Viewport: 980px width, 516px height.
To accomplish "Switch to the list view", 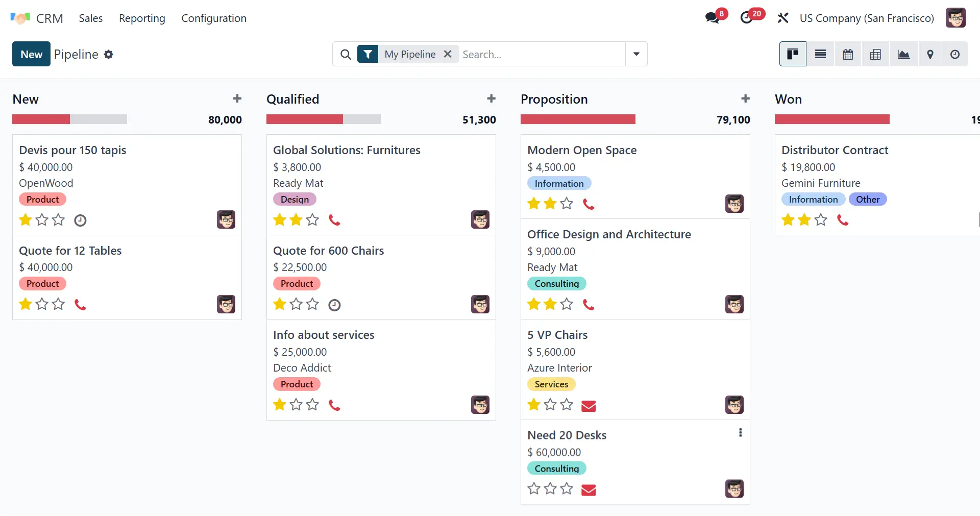I will point(820,54).
